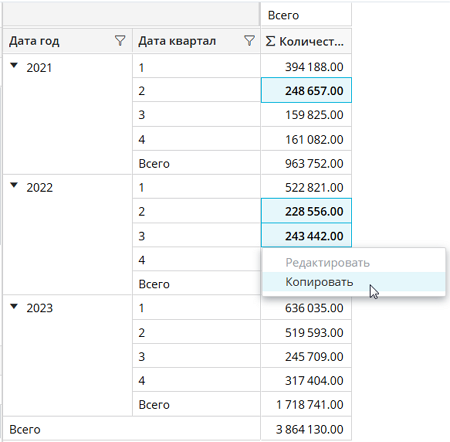Screen dimensions: 450x442
Task: Collapse the 2021 year group
Action: coord(14,66)
